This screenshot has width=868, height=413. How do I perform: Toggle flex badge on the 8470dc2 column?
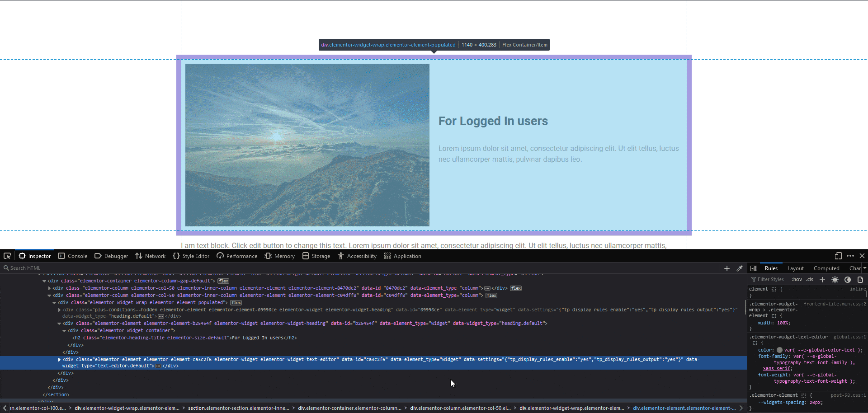point(516,288)
